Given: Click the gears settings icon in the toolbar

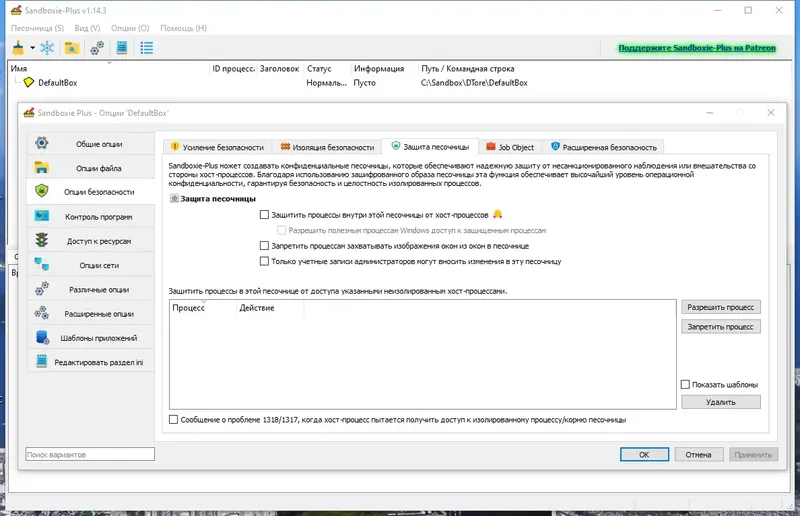Looking at the screenshot, I should click(97, 48).
